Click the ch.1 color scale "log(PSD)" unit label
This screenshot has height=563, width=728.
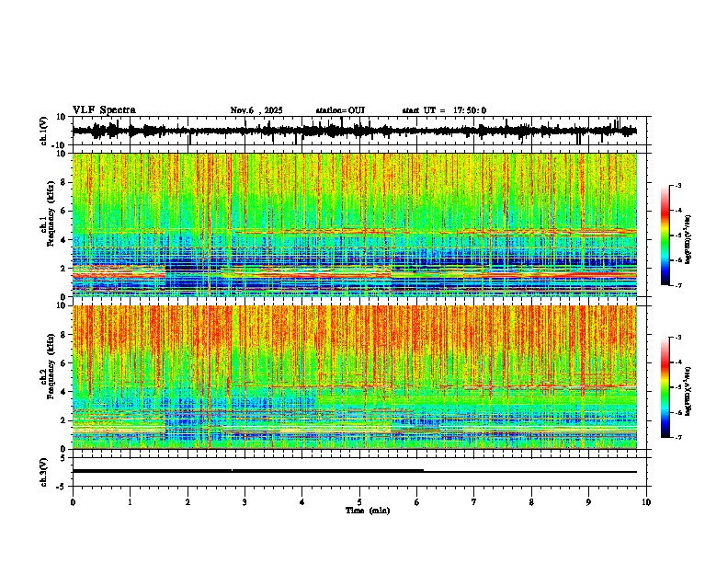coord(688,239)
